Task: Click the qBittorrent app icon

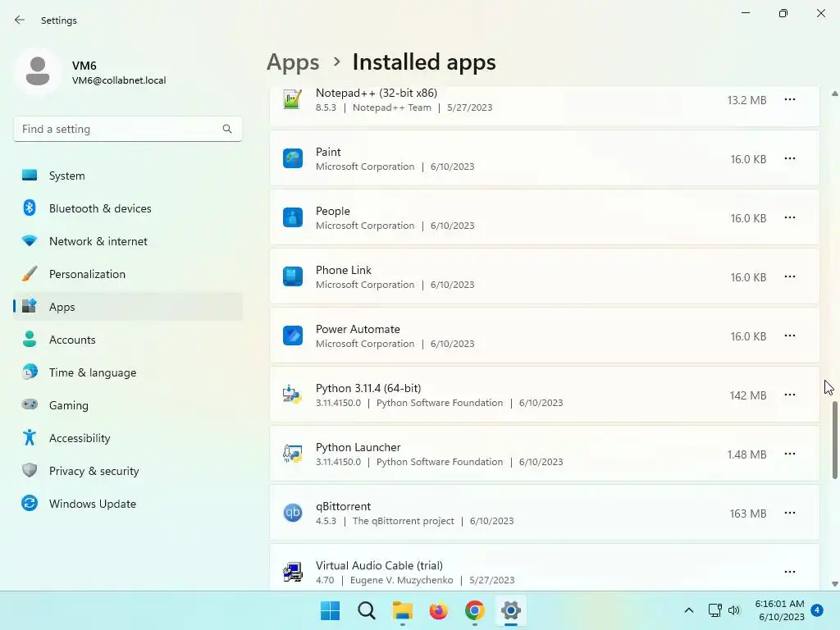Action: [x=293, y=513]
